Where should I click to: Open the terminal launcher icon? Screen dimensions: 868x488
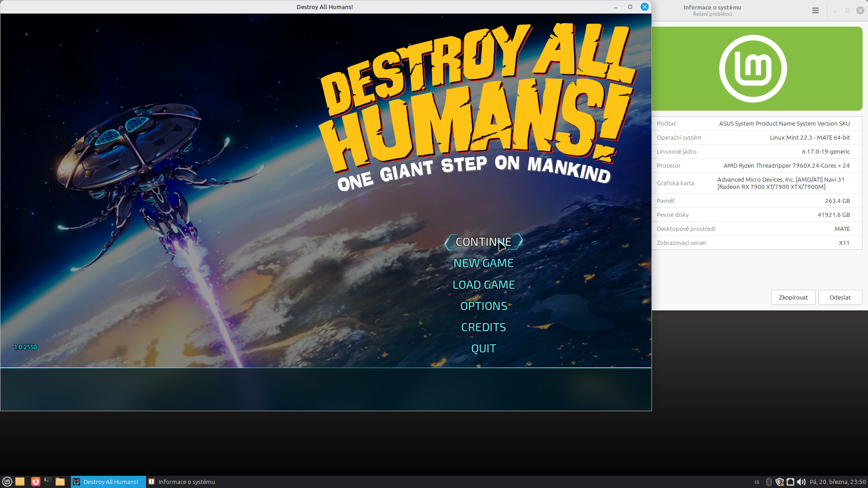[x=47, y=482]
